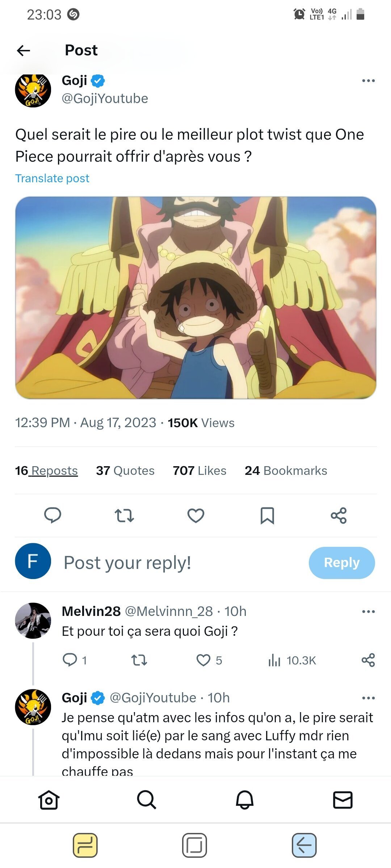Screen dimensions: 391x868
Task: View the 16 Reposts list
Action: tap(46, 471)
